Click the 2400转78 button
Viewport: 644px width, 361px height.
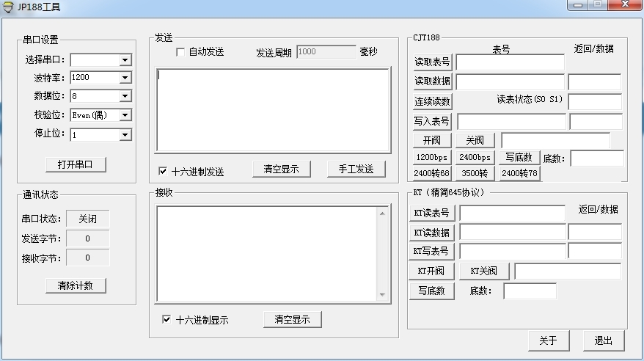click(519, 173)
